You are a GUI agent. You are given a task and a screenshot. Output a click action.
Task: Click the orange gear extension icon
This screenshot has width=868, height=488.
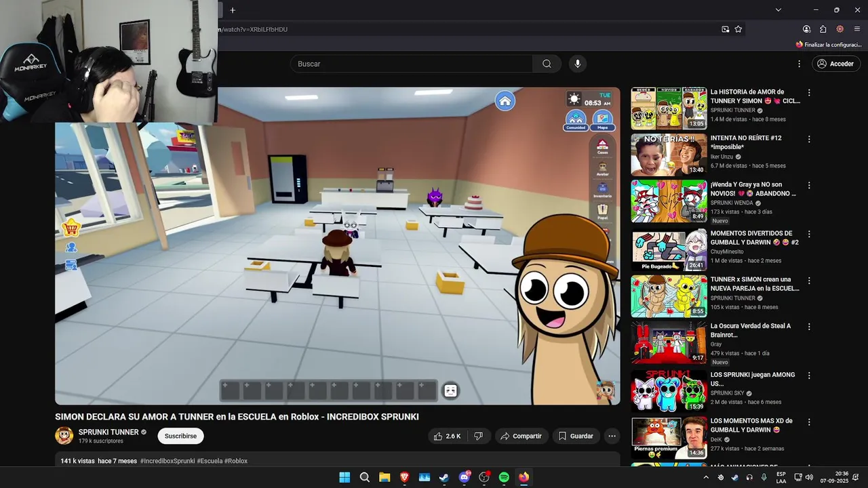(x=840, y=29)
